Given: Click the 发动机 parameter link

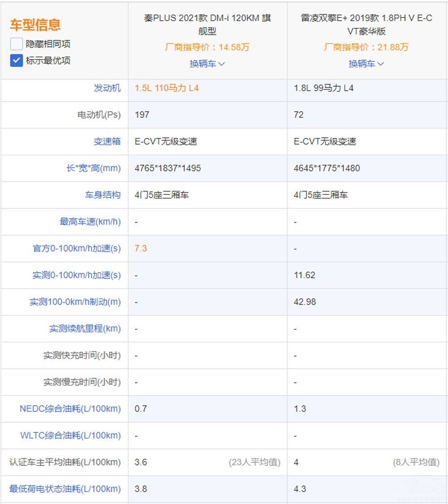Looking at the screenshot, I should (107, 88).
